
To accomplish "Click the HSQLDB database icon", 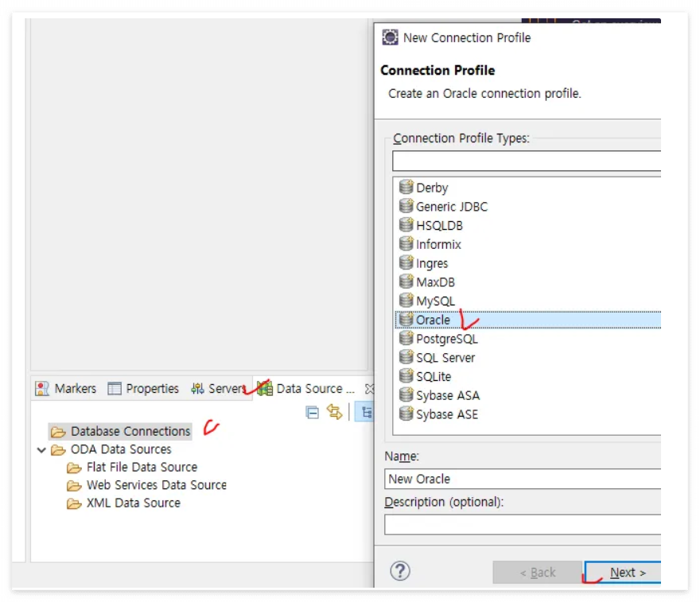I will point(406,224).
